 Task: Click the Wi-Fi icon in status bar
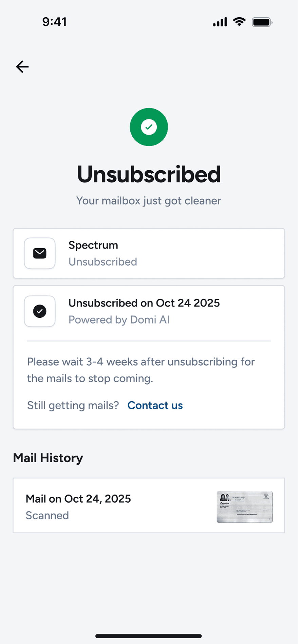click(239, 22)
